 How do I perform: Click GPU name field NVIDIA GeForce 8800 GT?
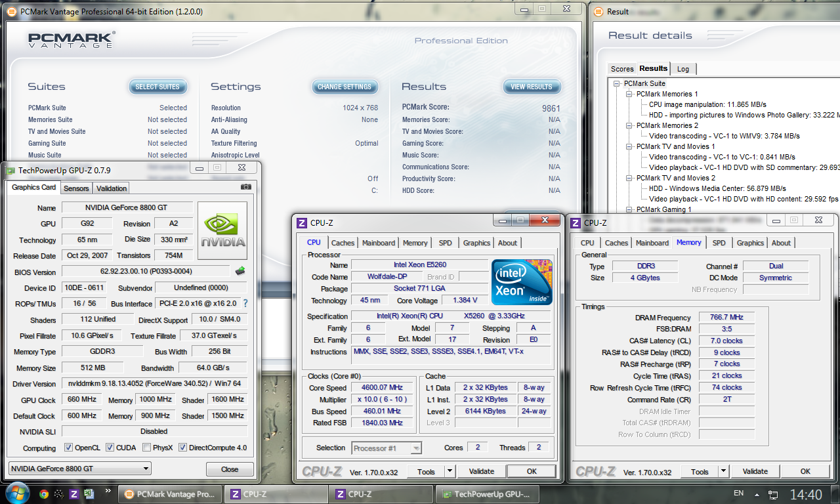[127, 207]
